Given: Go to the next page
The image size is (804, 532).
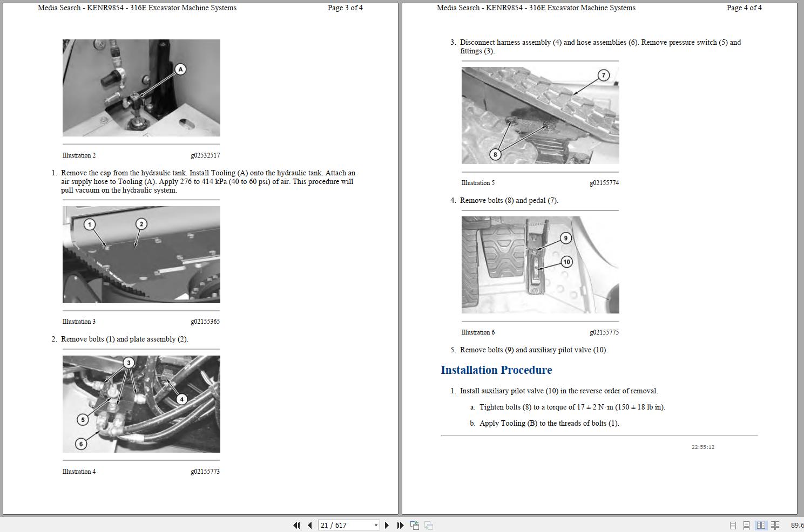Looking at the screenshot, I should 387,525.
